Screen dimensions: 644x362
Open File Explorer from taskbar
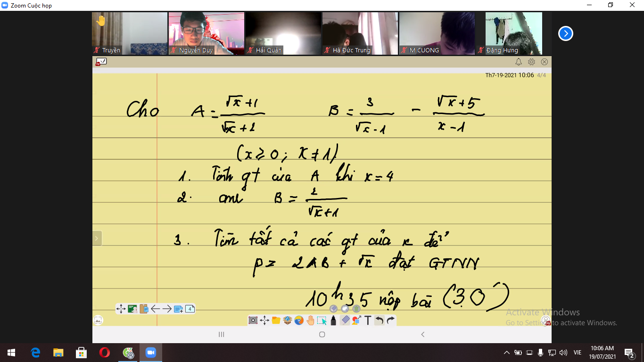(x=58, y=353)
